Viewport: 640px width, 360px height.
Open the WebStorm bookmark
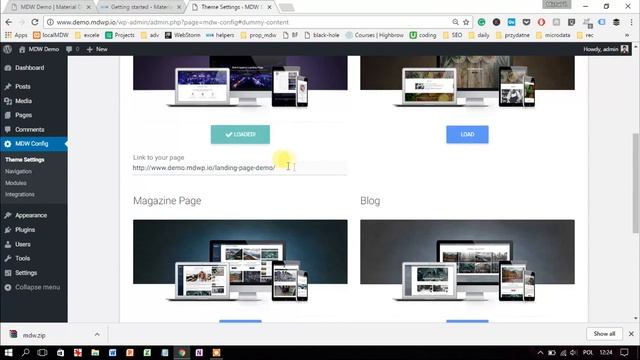coord(182,35)
